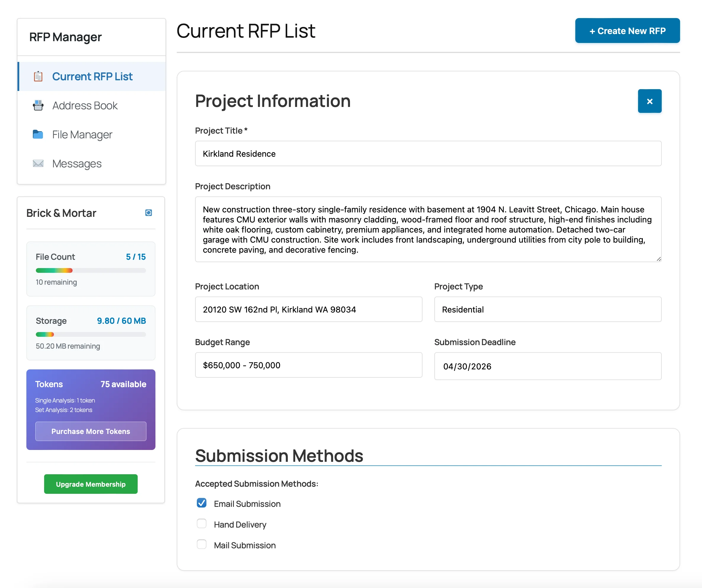The height and width of the screenshot is (588, 702).
Task: Select Messages in the RFP Manager sidebar
Action: (x=77, y=164)
